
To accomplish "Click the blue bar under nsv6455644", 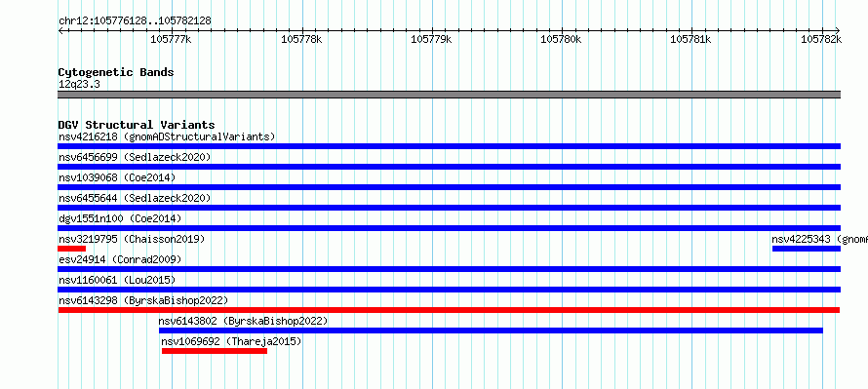I will 449,208.
